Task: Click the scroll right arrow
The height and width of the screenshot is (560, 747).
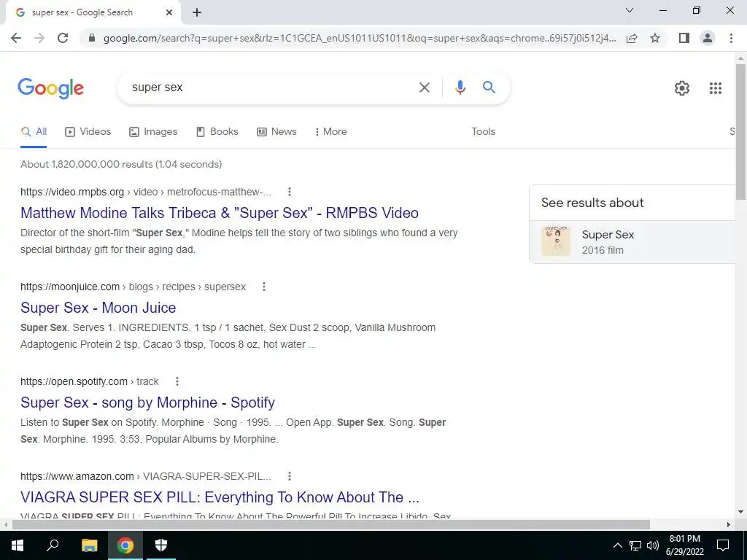Action: pyautogui.click(x=729, y=525)
